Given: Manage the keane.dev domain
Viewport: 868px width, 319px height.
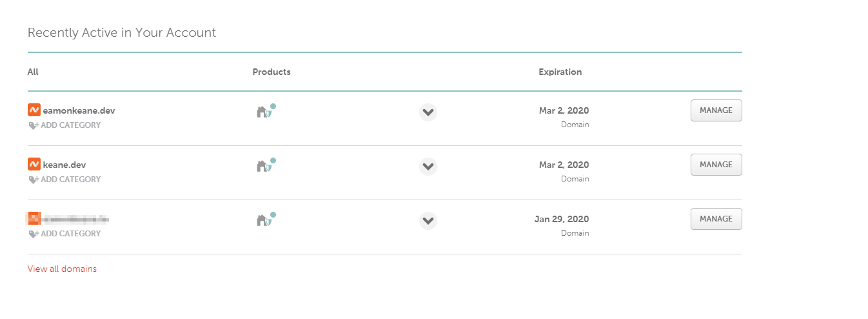Looking at the screenshot, I should pos(716,165).
